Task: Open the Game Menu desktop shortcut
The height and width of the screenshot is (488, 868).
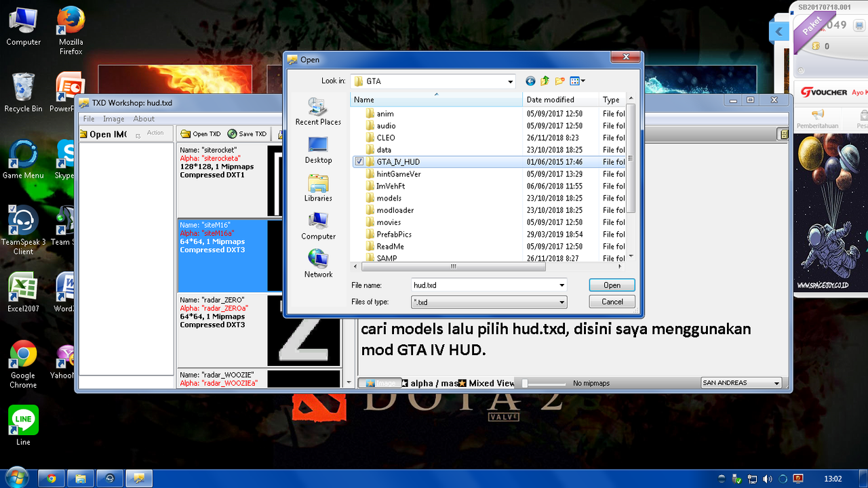Action: (23, 160)
